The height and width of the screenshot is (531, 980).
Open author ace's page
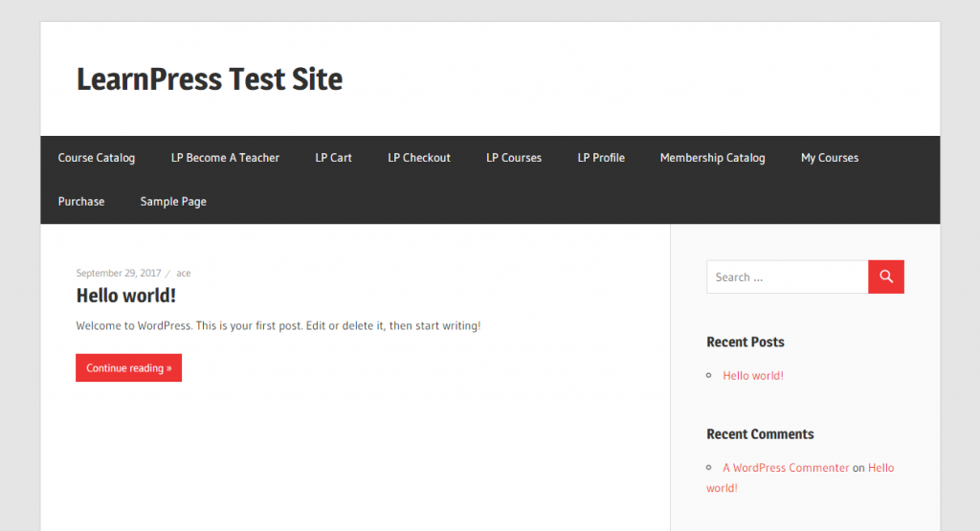(183, 273)
